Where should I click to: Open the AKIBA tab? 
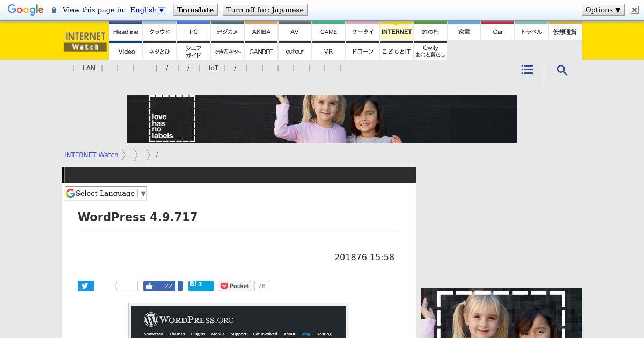(261, 31)
